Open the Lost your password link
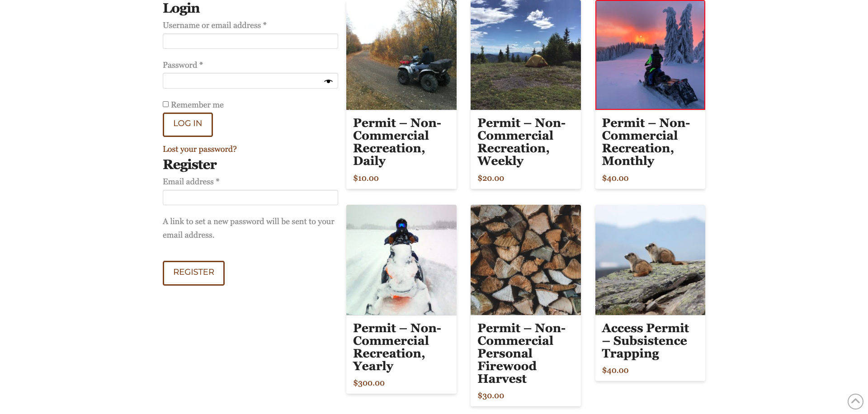 (199, 149)
